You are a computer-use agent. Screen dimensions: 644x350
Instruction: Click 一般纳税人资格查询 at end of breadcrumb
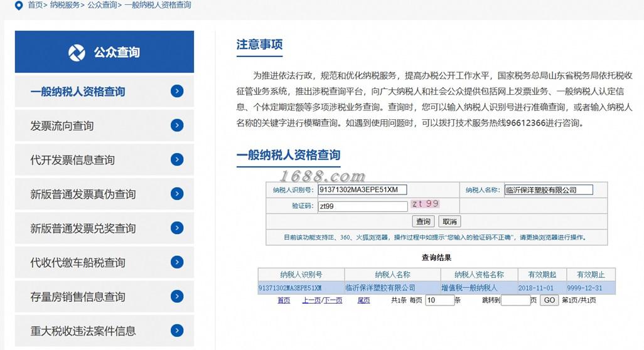158,6
